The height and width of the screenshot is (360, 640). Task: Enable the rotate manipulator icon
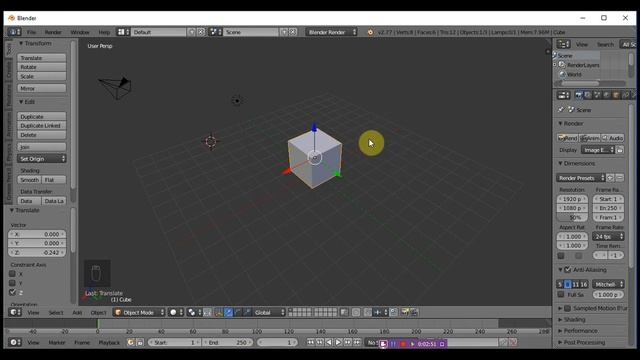pos(238,312)
